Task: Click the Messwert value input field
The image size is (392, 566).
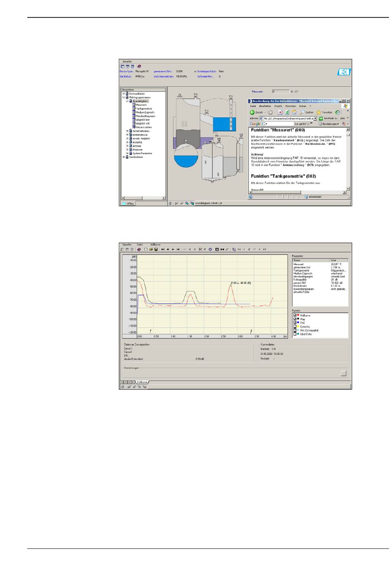Action: (281, 92)
